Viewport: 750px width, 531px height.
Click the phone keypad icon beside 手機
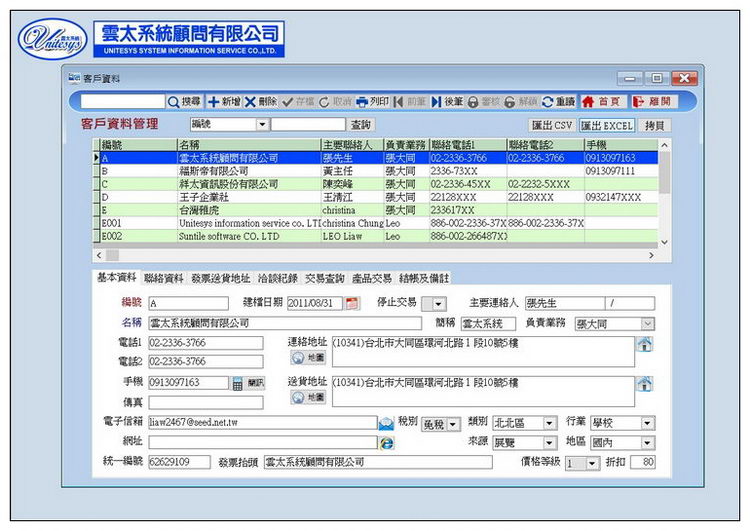pyautogui.click(x=237, y=383)
